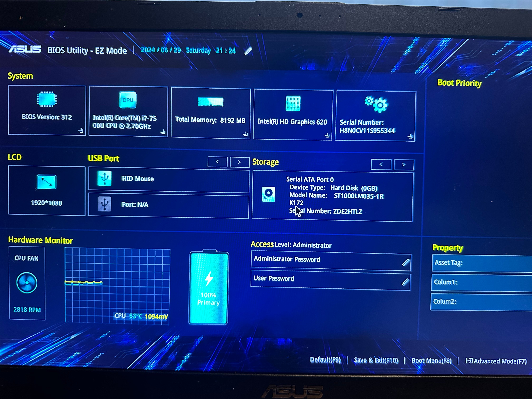Click the 1920*1080 resolution text
The image size is (532, 399).
[46, 203]
